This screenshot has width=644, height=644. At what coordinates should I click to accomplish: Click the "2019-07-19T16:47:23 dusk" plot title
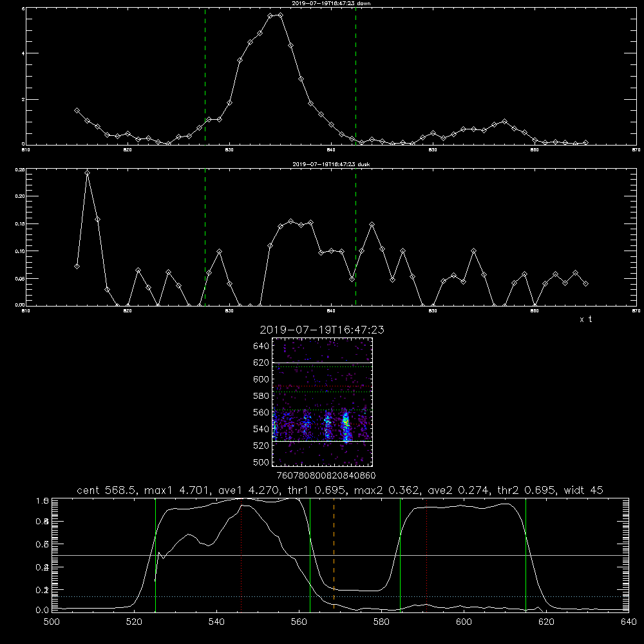pyautogui.click(x=331, y=164)
